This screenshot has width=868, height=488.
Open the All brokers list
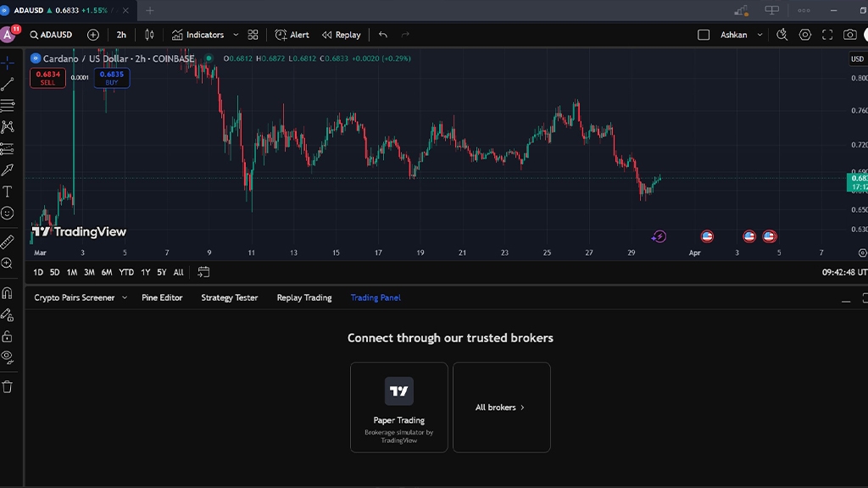502,408
